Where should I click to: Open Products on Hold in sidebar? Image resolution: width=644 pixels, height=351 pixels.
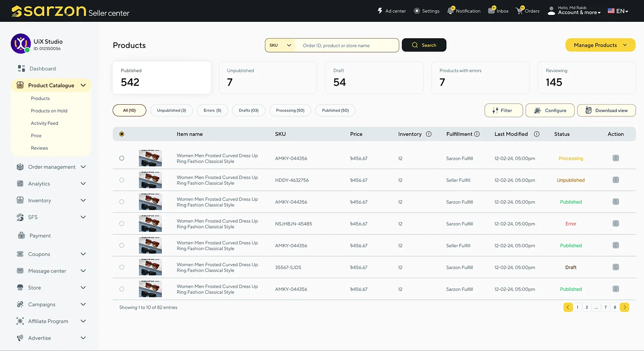click(49, 111)
